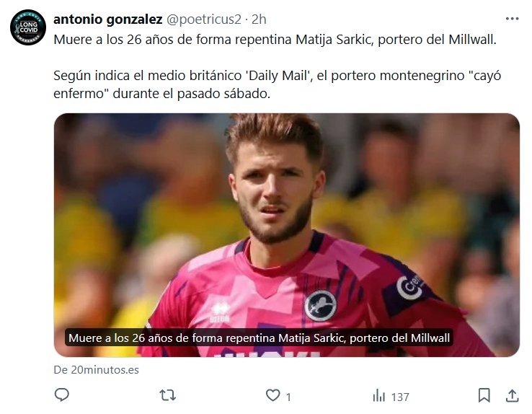Screen dimensions: 532x414
Task: Click the 137 views count
Action: [400, 397]
